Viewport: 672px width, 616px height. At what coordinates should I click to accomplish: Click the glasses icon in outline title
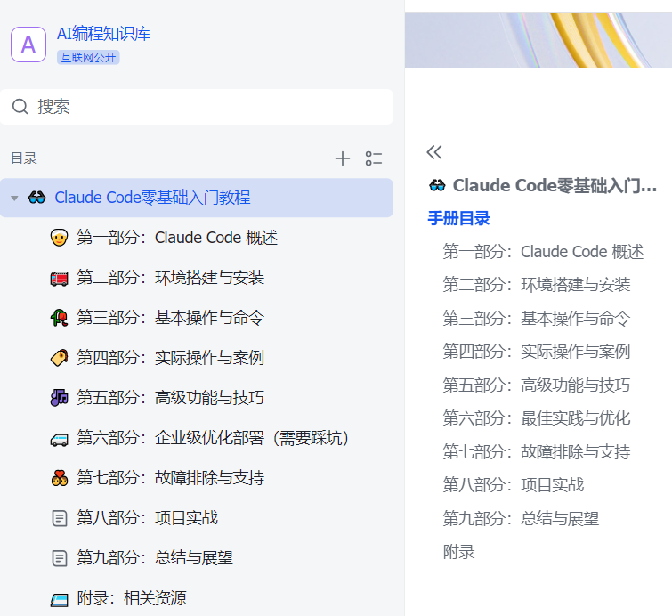pyautogui.click(x=437, y=186)
